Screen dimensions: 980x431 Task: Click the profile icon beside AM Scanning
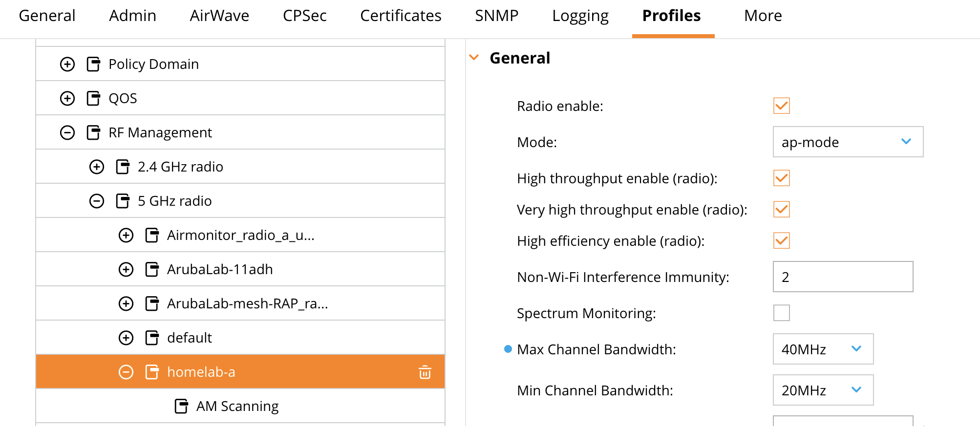click(181, 406)
